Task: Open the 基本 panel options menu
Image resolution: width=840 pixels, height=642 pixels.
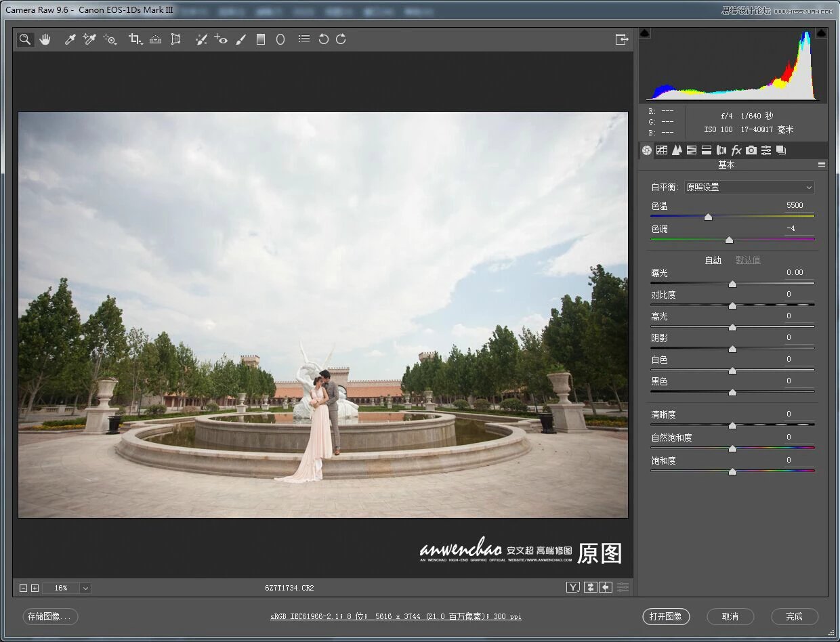Action: (x=822, y=165)
